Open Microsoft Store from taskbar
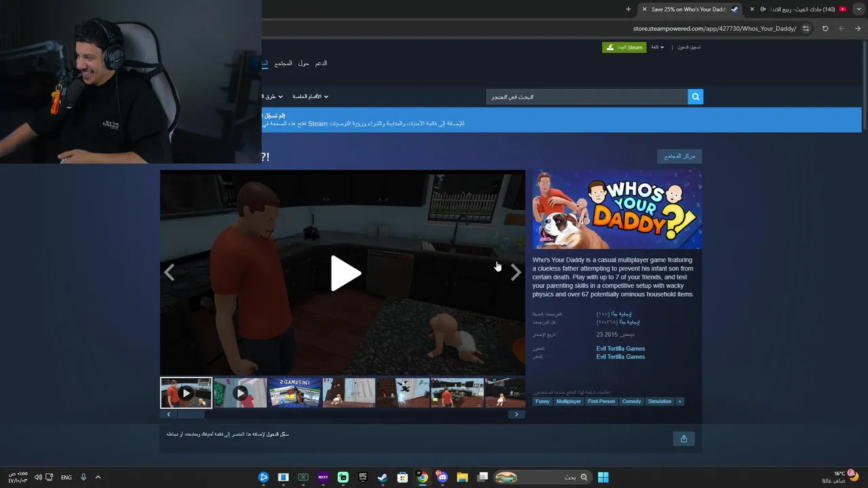The height and width of the screenshot is (488, 868). pos(403,477)
